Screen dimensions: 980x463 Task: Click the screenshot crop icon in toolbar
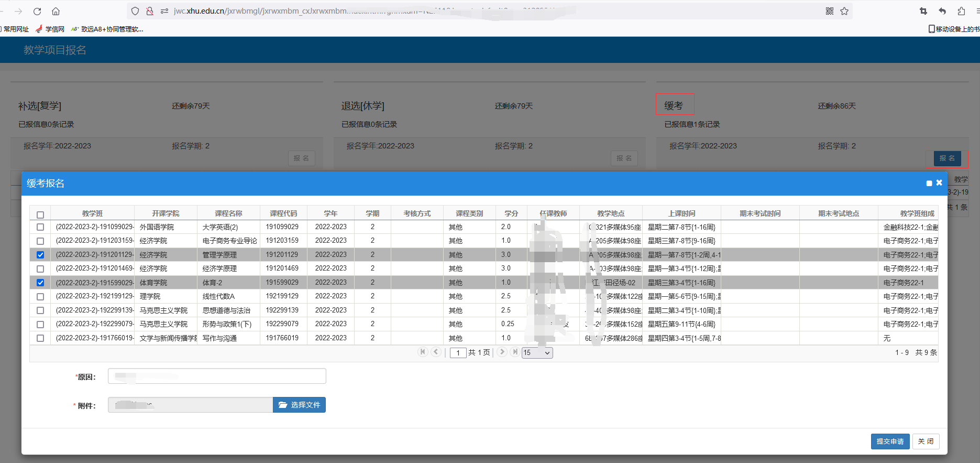click(923, 11)
